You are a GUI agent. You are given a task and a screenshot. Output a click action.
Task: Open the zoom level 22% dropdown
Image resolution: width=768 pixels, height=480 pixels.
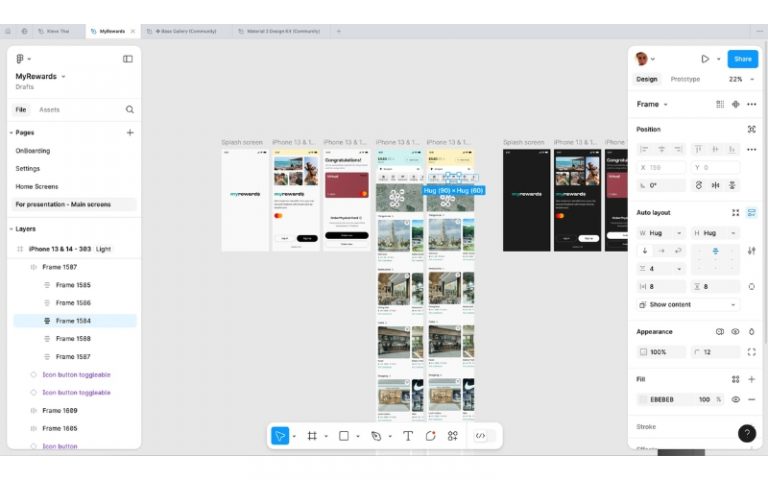coord(736,79)
